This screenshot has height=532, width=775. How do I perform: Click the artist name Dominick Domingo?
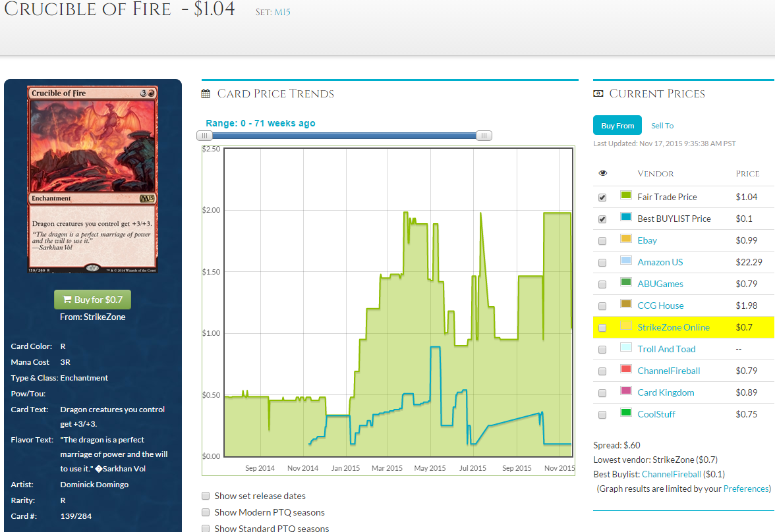94,485
